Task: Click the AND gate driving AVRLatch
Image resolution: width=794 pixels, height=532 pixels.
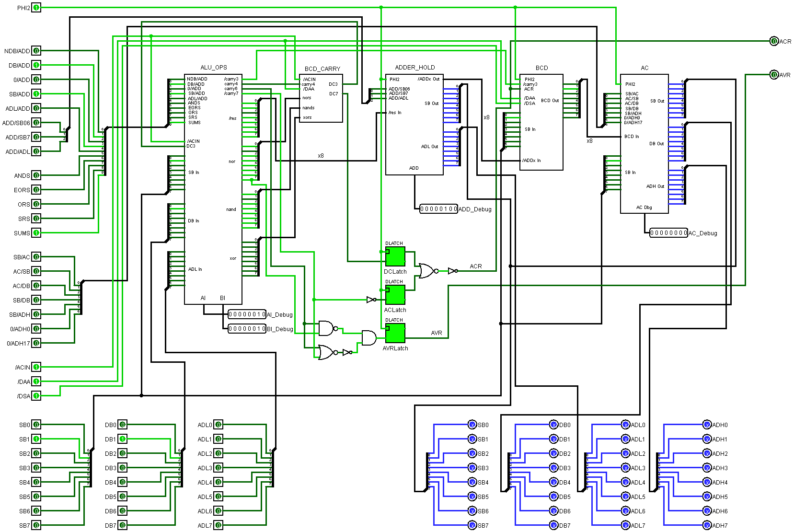Action: (368, 338)
